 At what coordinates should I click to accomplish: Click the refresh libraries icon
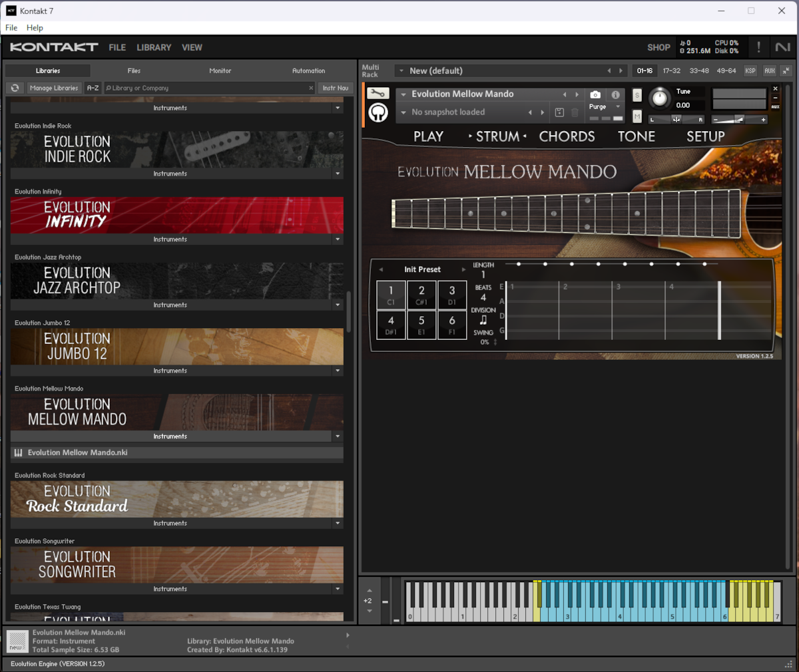tap(15, 88)
